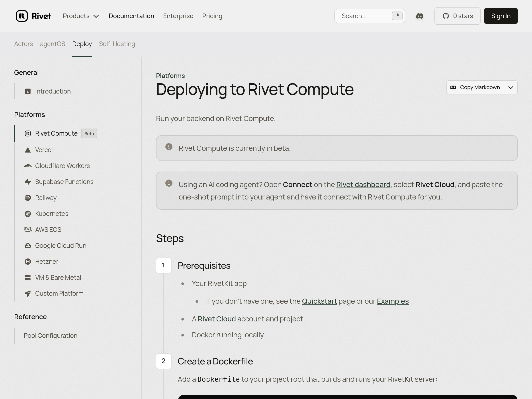Select the Deploy tab
This screenshot has height=399, width=532.
(x=82, y=44)
